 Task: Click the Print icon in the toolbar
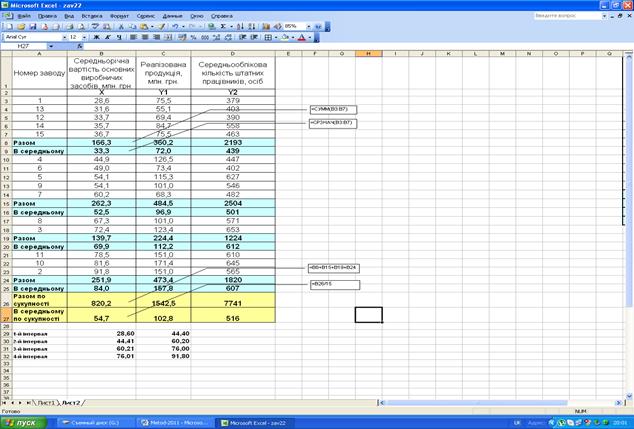click(x=69, y=26)
